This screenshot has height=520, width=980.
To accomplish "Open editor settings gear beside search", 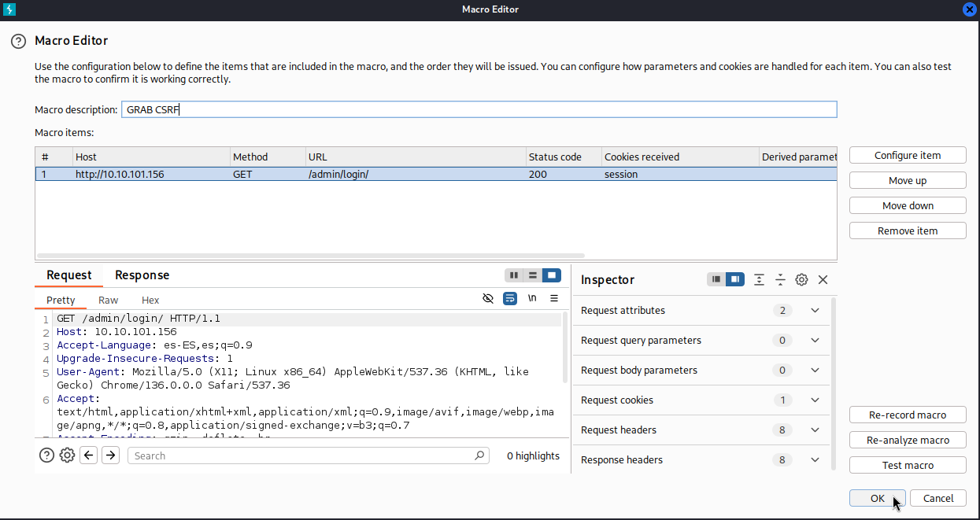I will 67,455.
